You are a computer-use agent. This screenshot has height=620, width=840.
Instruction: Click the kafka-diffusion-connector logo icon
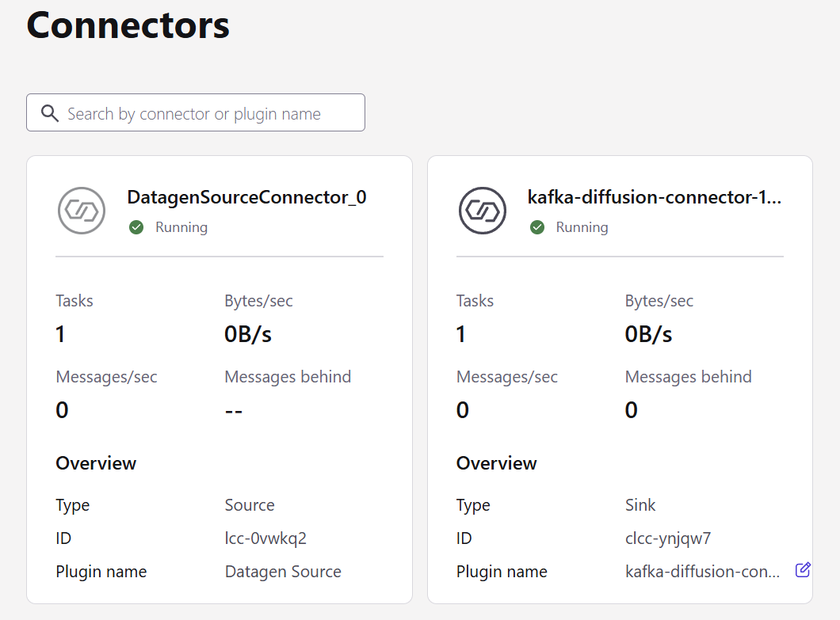pyautogui.click(x=483, y=211)
